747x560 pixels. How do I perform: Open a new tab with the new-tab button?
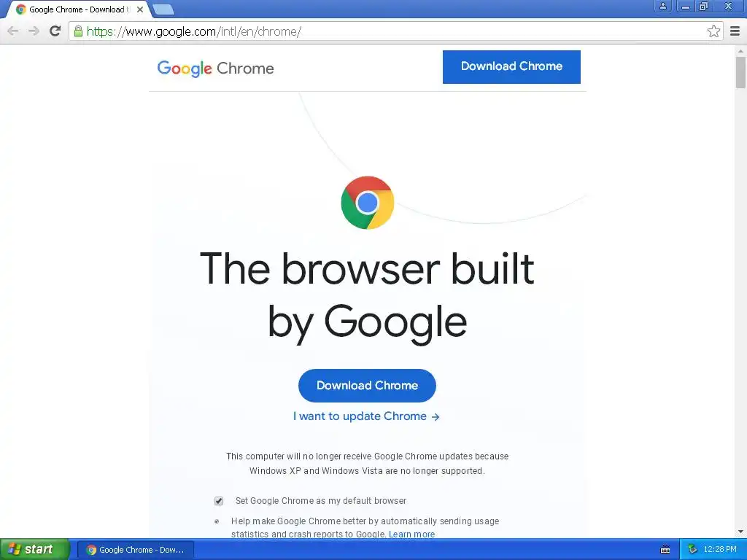tap(163, 9)
